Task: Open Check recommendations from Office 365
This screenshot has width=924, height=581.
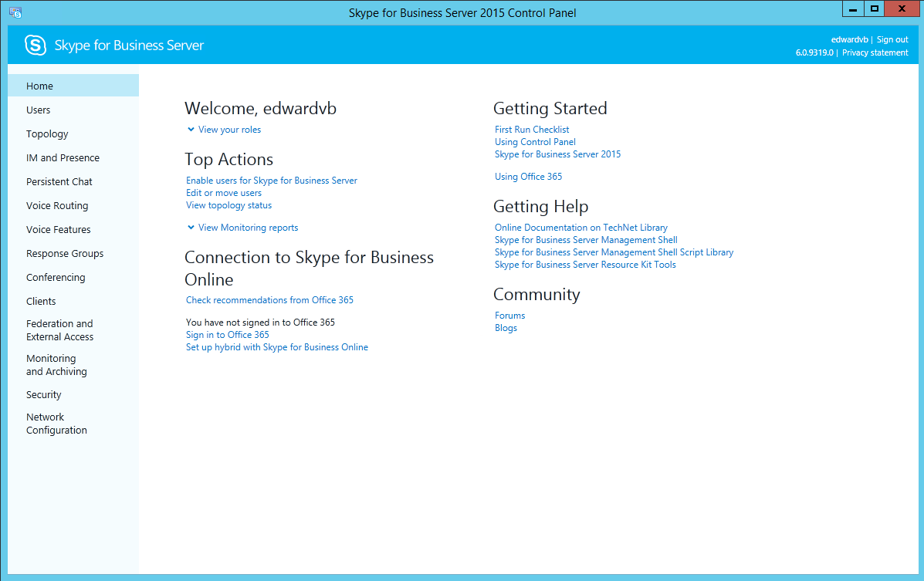Action: 270,300
